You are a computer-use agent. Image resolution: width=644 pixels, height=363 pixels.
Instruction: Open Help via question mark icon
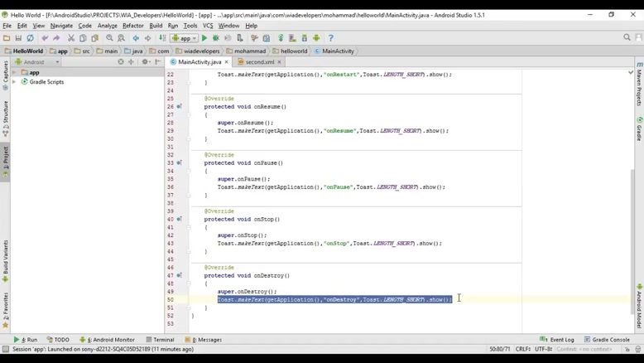(331, 38)
